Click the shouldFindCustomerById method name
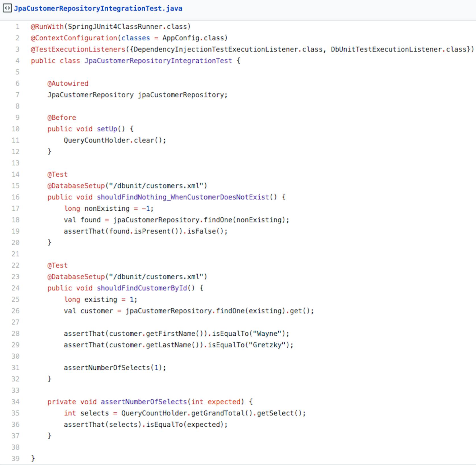This screenshot has height=465, width=476. click(x=142, y=288)
